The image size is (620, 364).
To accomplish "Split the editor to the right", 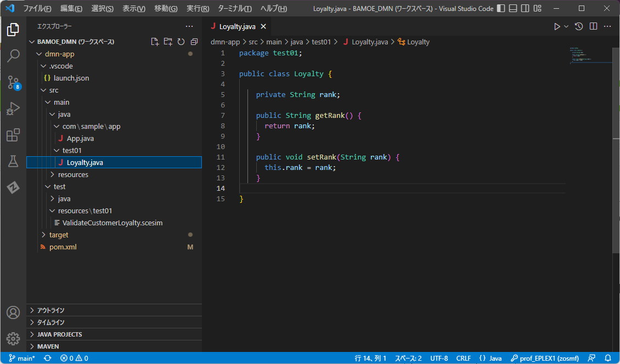I will [593, 26].
